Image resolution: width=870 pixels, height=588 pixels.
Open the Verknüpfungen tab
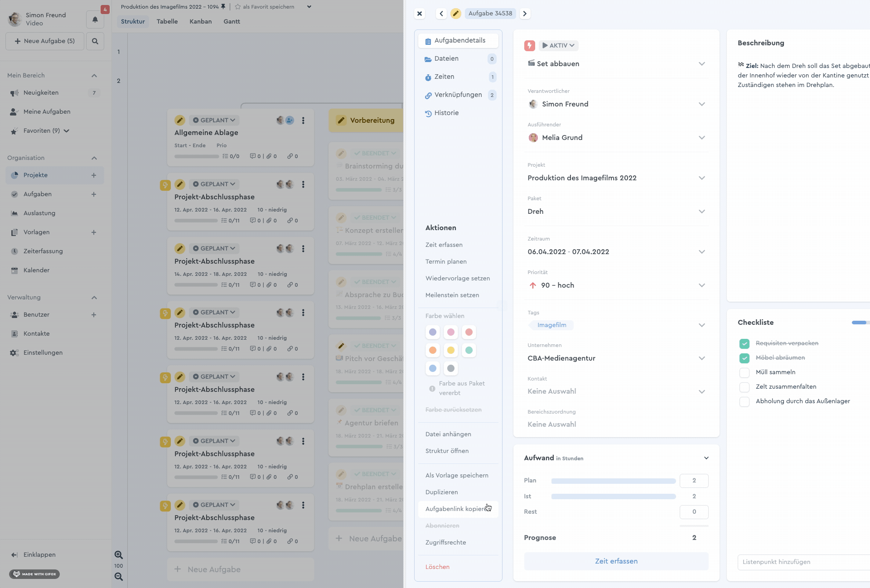coord(458,95)
